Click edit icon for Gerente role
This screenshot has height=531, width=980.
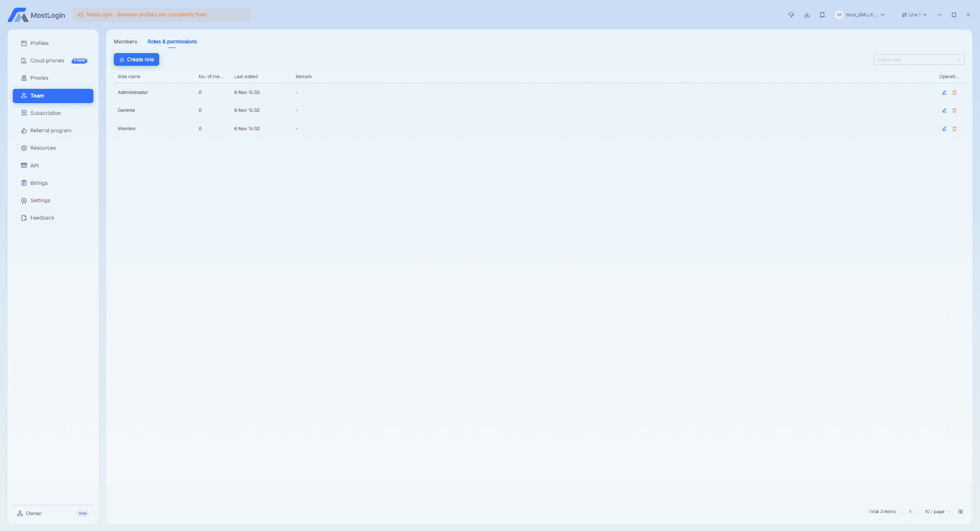point(944,110)
